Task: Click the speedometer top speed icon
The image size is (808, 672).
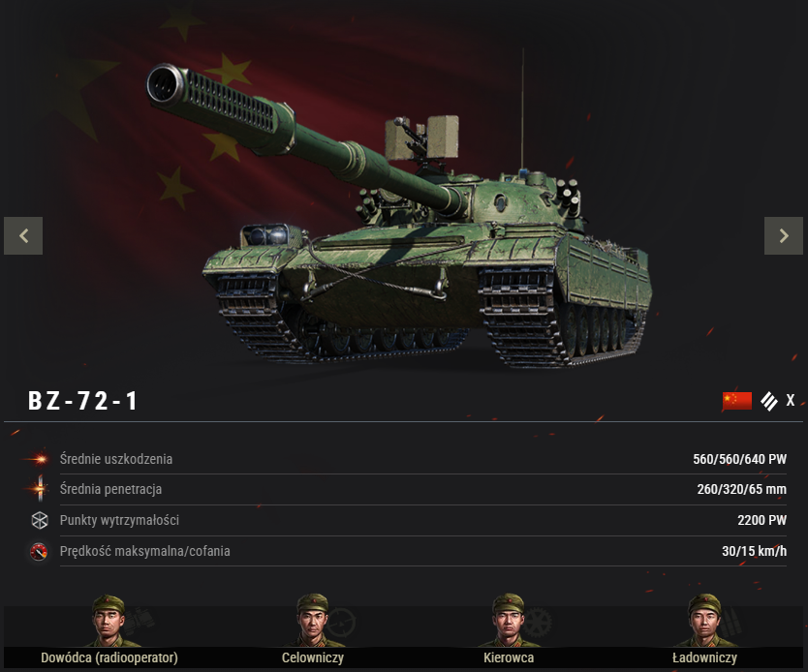Action: point(39,551)
